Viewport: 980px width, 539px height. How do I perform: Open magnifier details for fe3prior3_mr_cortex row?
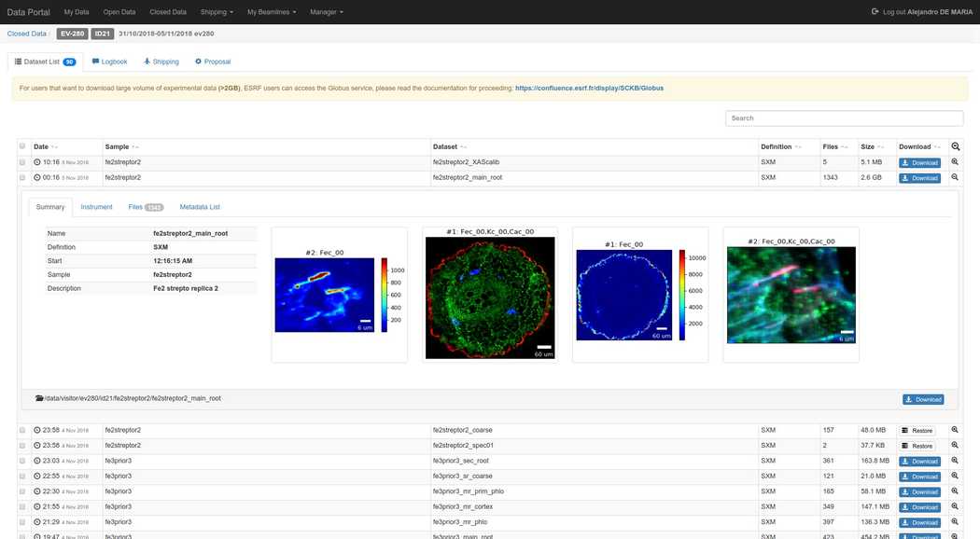click(954, 506)
